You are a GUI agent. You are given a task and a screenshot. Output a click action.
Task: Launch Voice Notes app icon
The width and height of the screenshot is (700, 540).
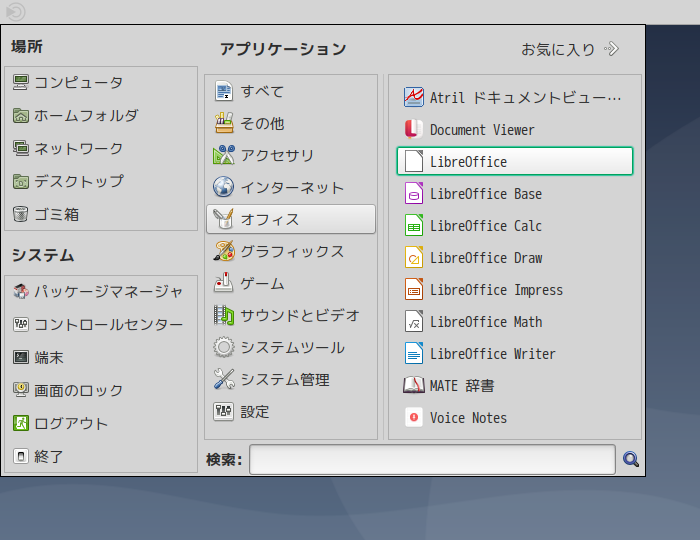click(x=414, y=417)
